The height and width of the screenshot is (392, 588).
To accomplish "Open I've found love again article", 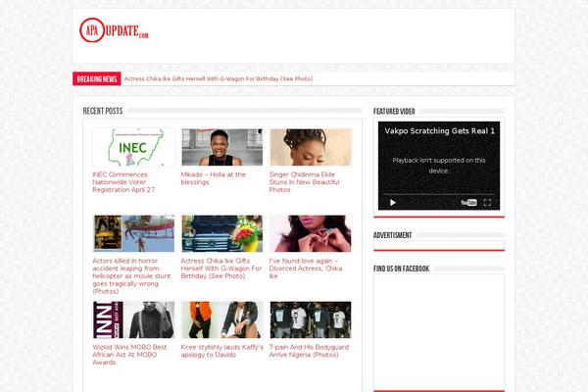I will [x=306, y=269].
